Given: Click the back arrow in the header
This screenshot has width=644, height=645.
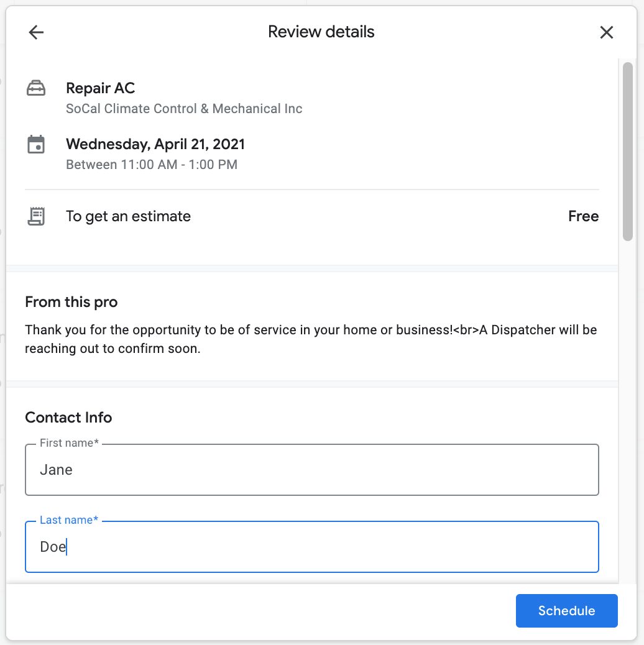Looking at the screenshot, I should (x=35, y=32).
